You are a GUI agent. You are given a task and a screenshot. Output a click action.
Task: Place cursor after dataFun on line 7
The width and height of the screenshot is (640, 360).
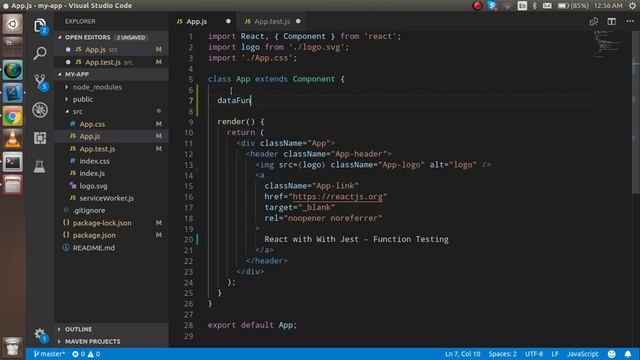(251, 100)
